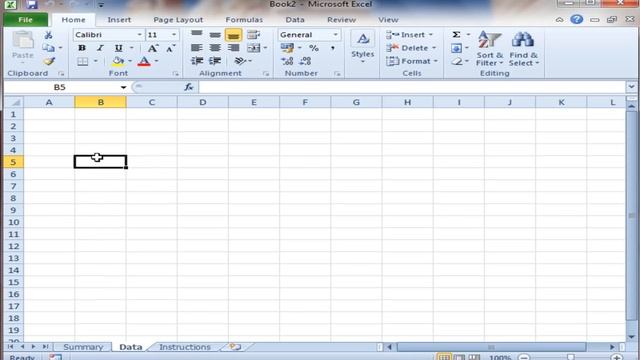
Task: Switch to the Formulas tab
Action: point(244,20)
